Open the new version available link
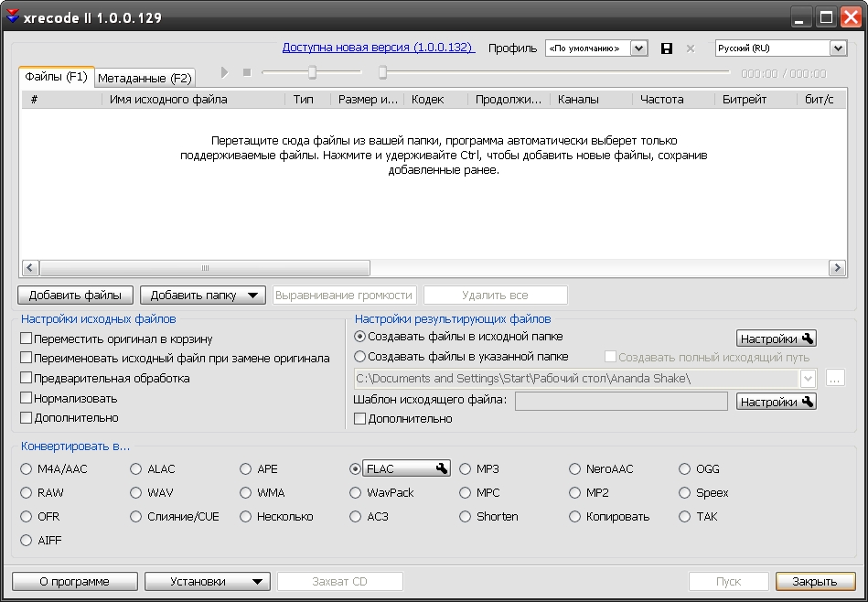 tap(378, 48)
